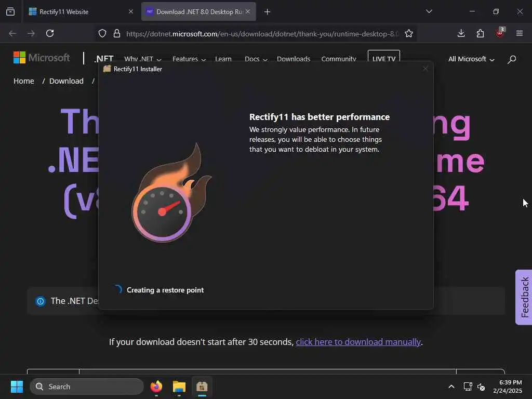Screen dimensions: 532x399
Task: Select the Rectify11 Installer taskbar icon
Action: 202,387
